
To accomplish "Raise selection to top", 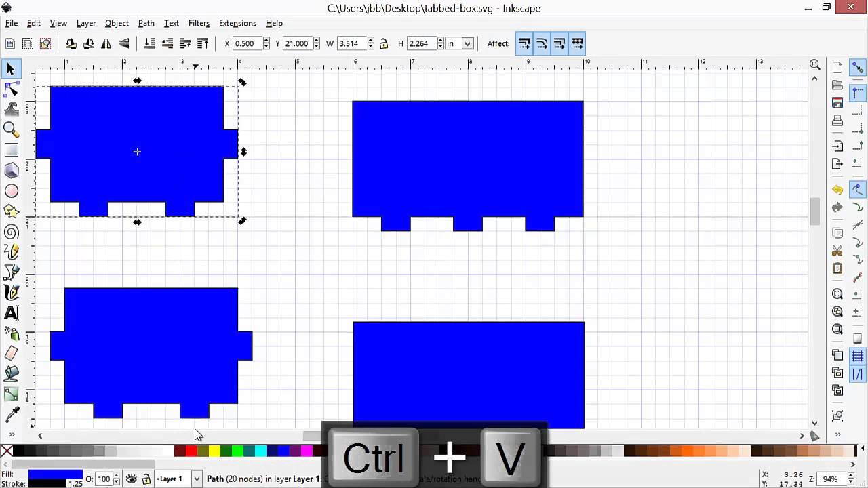I will pos(202,43).
